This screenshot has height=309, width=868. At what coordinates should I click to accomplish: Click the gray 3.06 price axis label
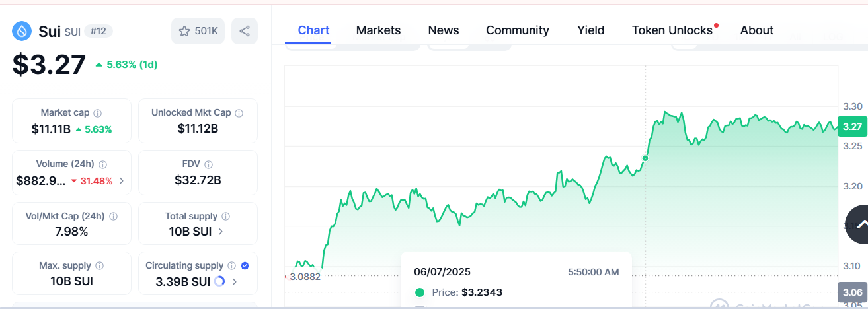coord(852,292)
